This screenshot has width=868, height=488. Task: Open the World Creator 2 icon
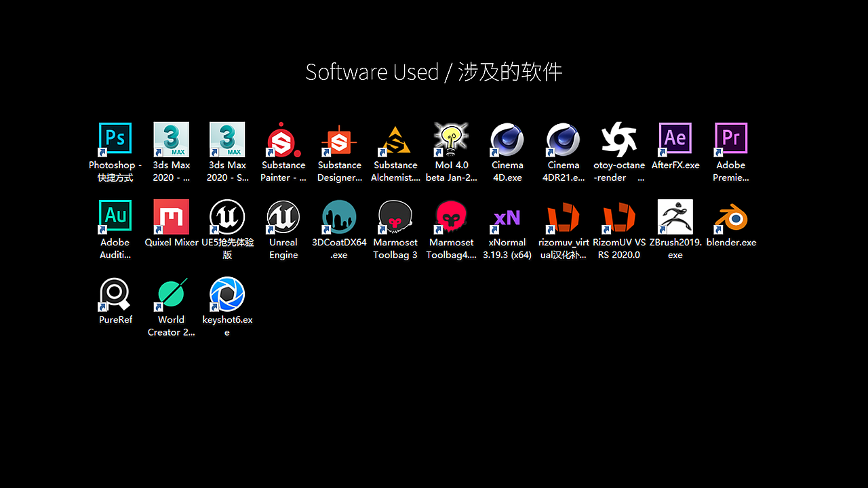coord(172,293)
